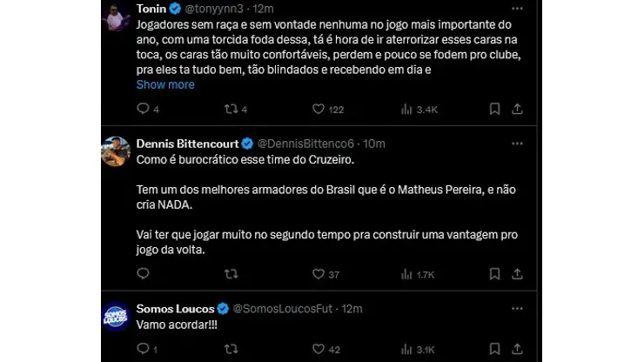Reply to Dennis Bittencourt's tweet
This screenshot has width=644, height=362.
point(144,274)
